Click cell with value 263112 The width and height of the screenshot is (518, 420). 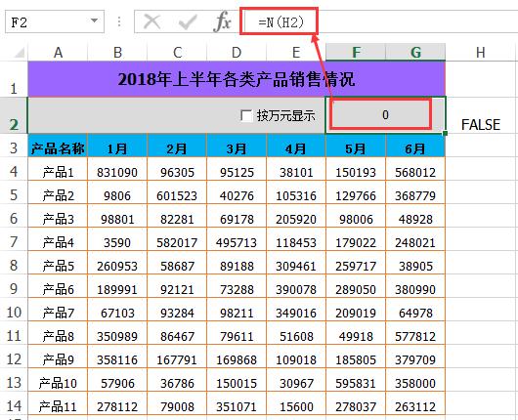pos(415,403)
